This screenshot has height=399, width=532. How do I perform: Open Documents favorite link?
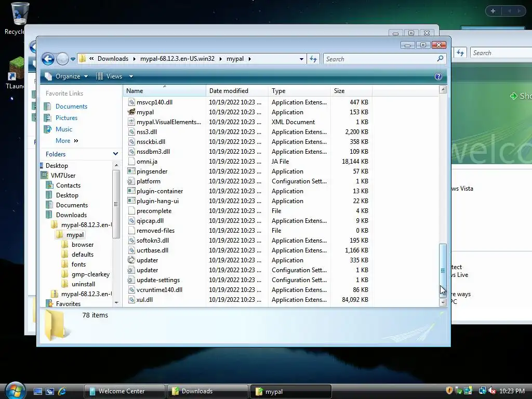[71, 107]
